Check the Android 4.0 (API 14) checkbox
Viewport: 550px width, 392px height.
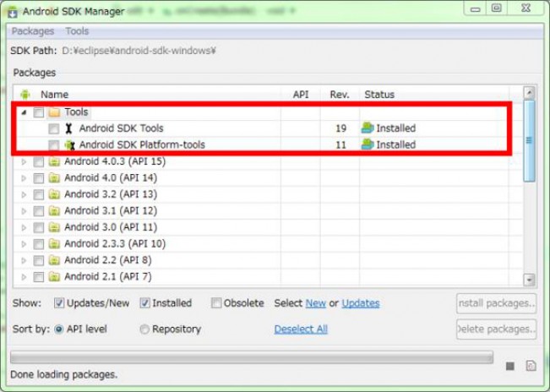[x=39, y=178]
